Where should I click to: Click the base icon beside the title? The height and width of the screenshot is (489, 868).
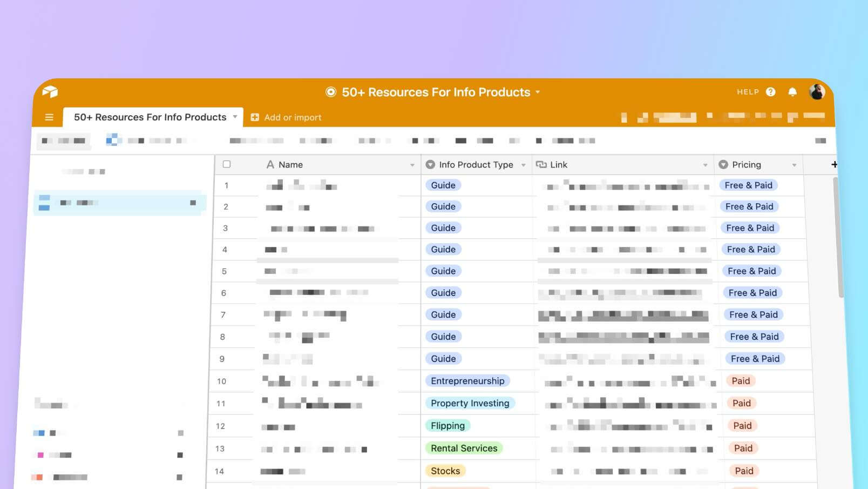(x=331, y=92)
